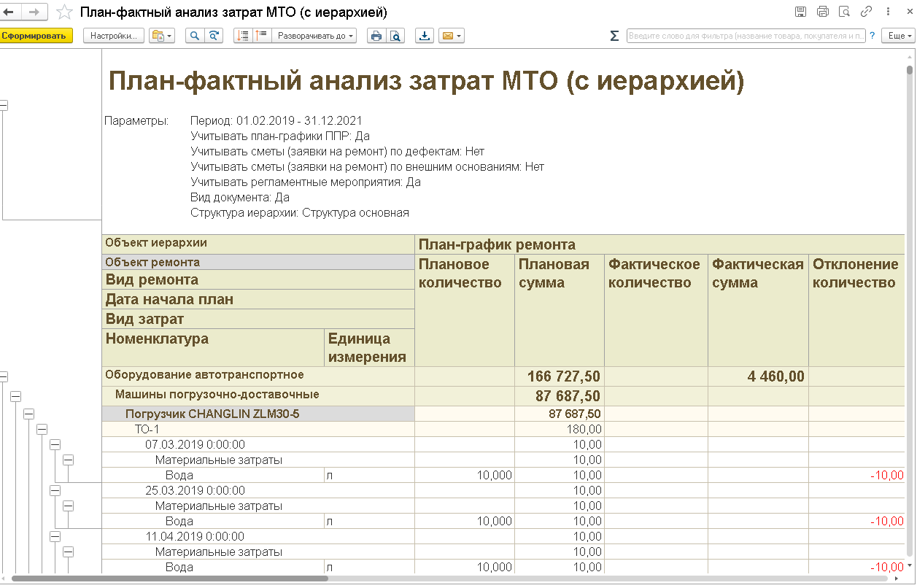Viewport: 917px width, 588px height.
Task: Collapse Материальные затраты under 25.03.2019
Action: click(x=68, y=506)
